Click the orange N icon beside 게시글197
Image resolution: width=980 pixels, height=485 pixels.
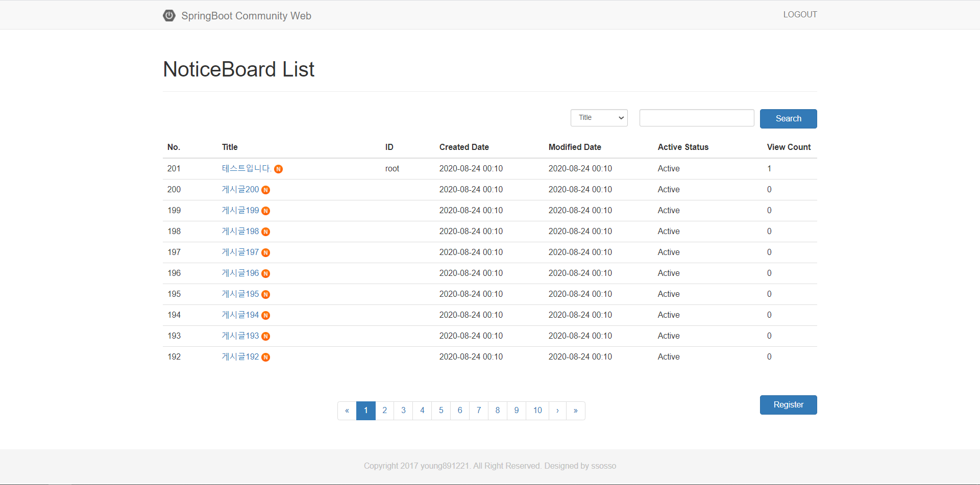(265, 253)
